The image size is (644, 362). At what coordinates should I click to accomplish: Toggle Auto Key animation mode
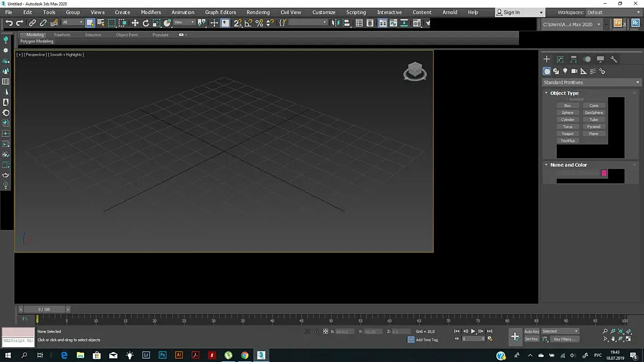532,331
